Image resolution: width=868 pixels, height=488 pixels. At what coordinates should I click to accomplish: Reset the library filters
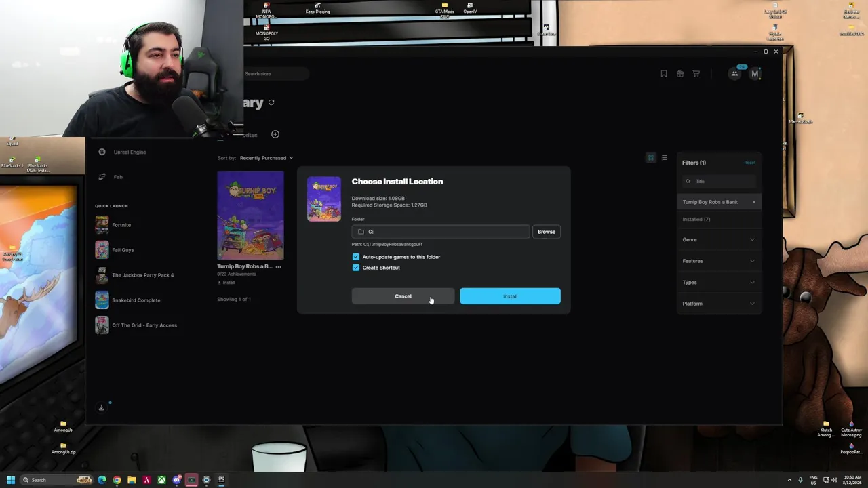click(x=749, y=163)
